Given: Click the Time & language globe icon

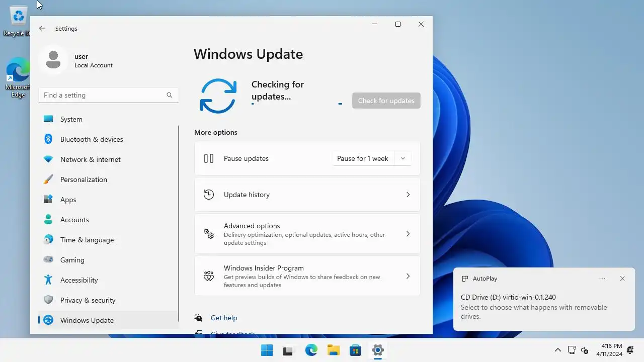Looking at the screenshot, I should 48,240.
